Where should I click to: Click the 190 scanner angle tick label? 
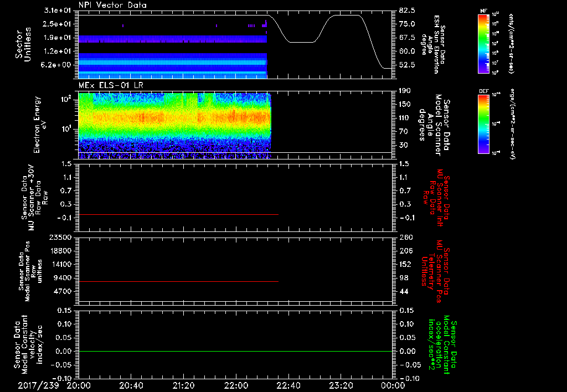click(x=406, y=91)
